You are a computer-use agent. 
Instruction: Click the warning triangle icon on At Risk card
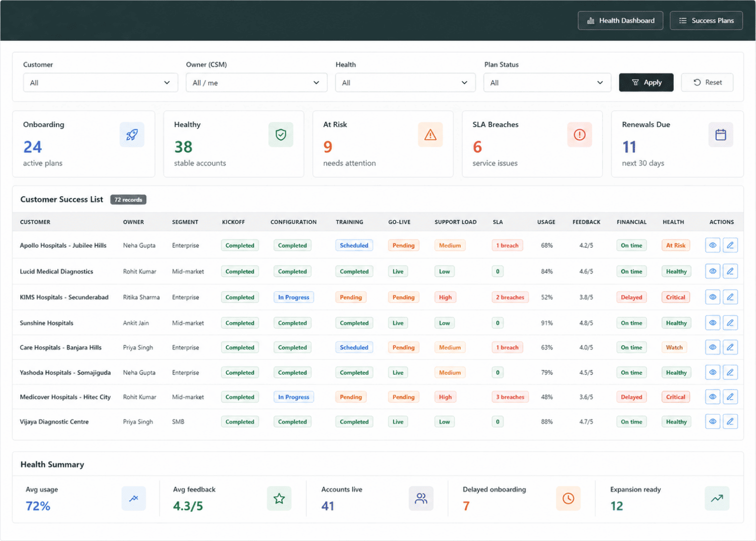430,135
